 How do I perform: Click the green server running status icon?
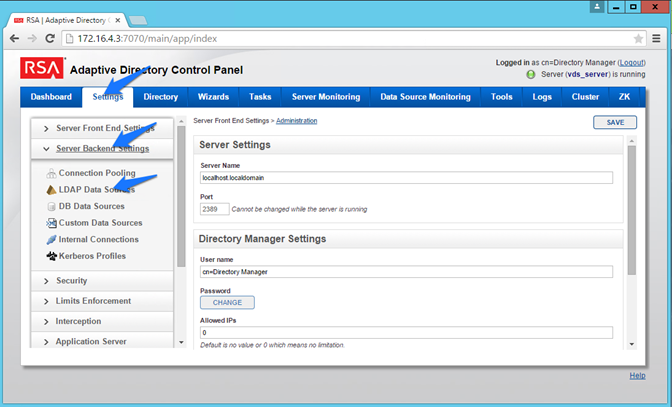(531, 75)
